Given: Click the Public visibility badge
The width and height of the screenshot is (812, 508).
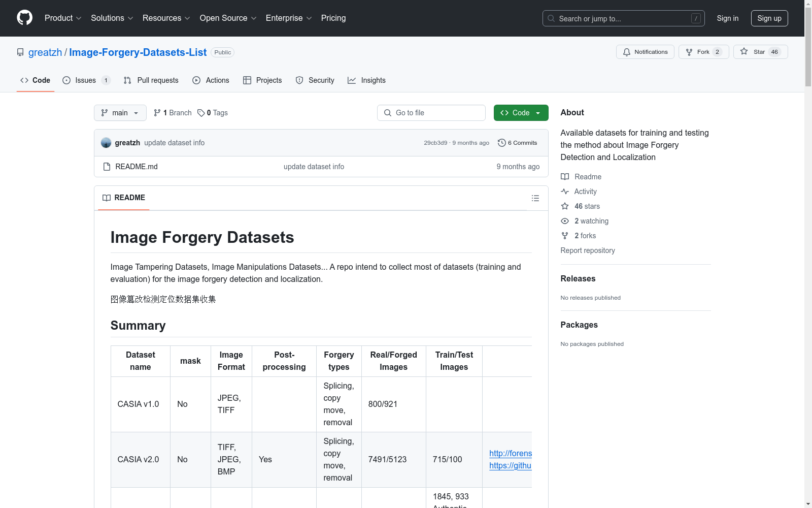Looking at the screenshot, I should point(223,52).
